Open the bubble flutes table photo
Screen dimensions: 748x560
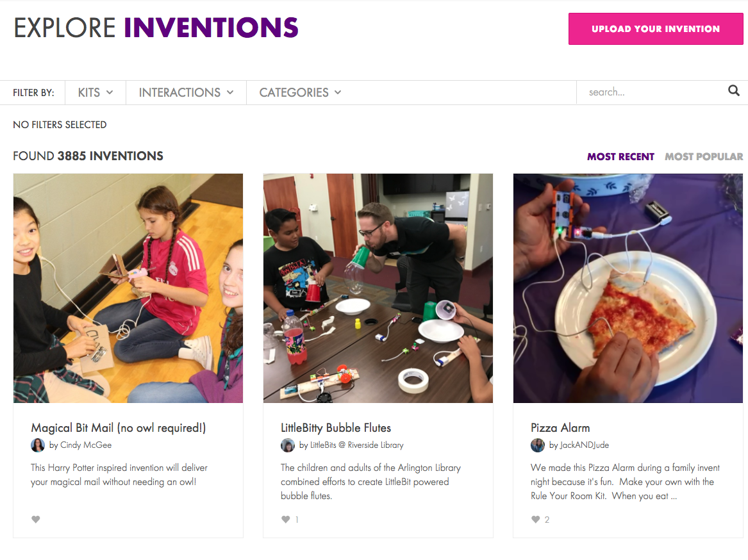(x=378, y=288)
